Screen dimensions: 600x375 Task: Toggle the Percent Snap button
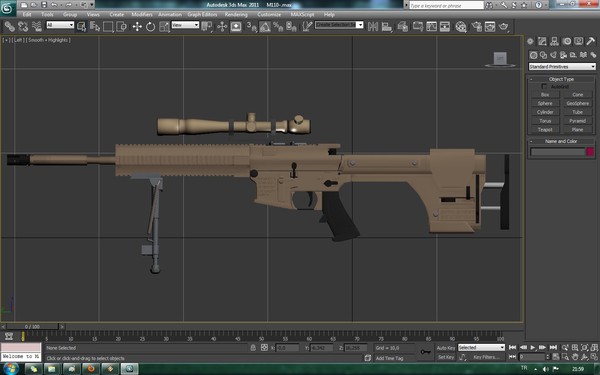pyautogui.click(x=278, y=26)
